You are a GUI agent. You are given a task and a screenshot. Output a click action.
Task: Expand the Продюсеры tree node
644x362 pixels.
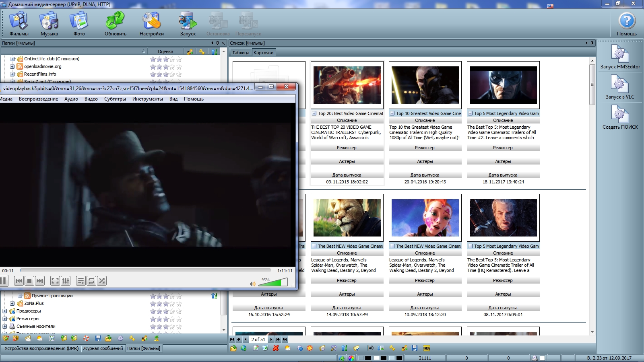tap(5, 311)
